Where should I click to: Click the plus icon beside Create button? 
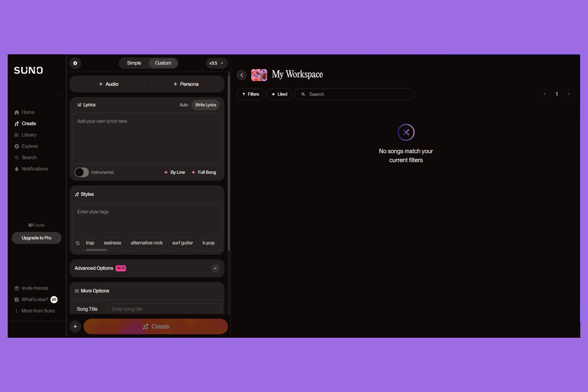pos(75,326)
